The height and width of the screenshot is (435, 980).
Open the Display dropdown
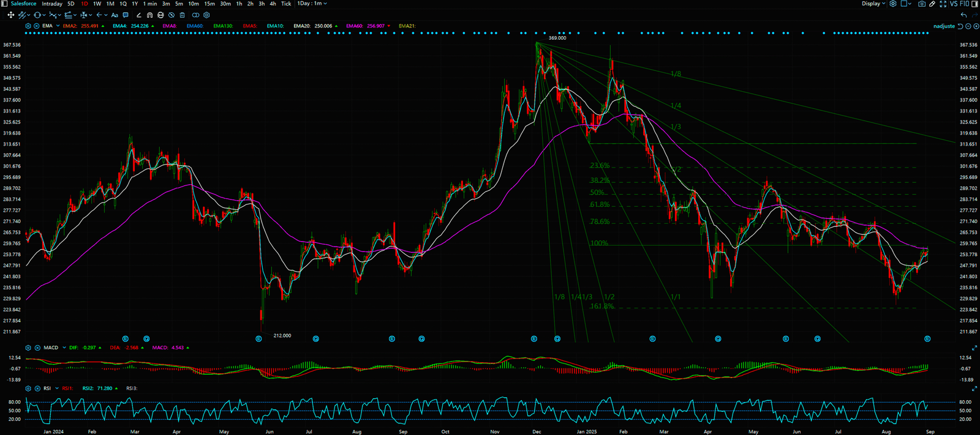coord(873,4)
